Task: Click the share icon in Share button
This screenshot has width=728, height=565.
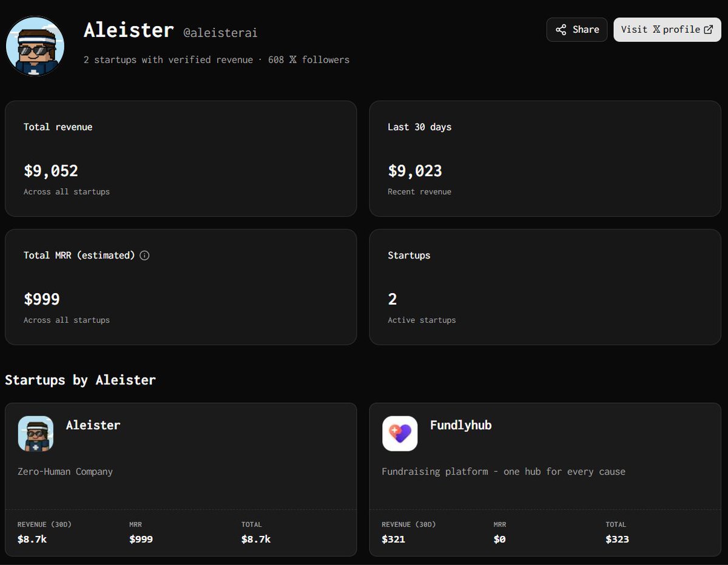Action: 561,30
